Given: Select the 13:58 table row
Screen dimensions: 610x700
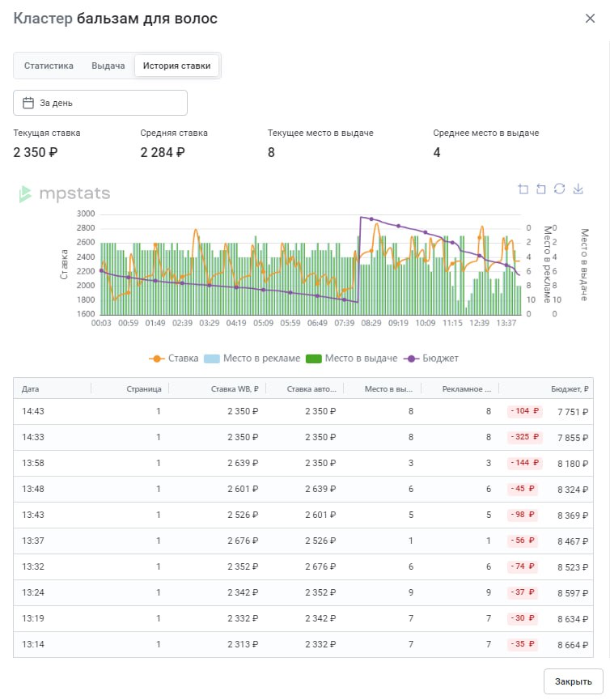Looking at the screenshot, I should click(x=303, y=464).
